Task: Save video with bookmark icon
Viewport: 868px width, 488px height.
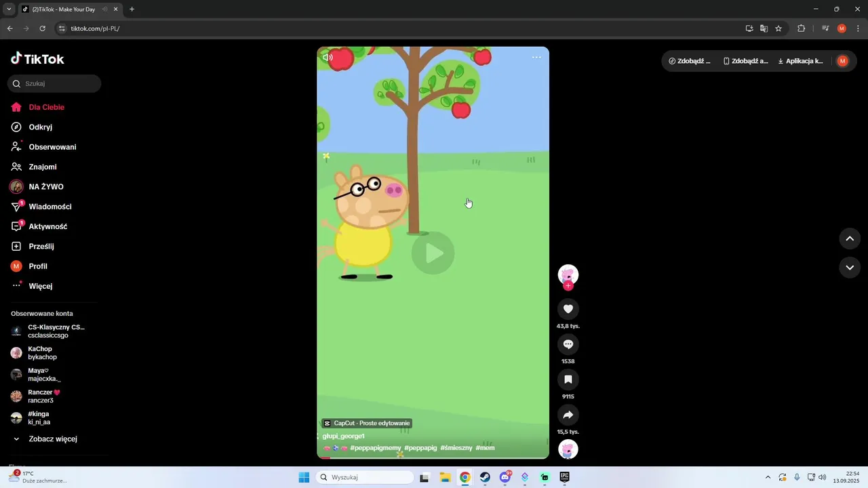Action: point(568,380)
